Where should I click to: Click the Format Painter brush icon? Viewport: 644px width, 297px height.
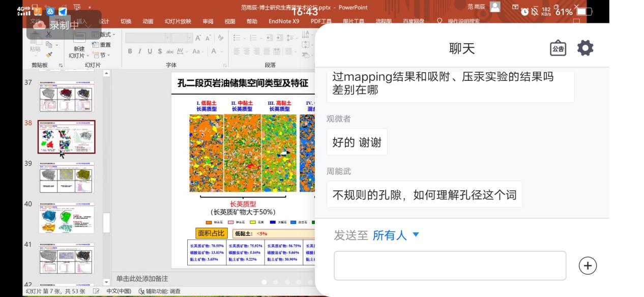pos(49,55)
